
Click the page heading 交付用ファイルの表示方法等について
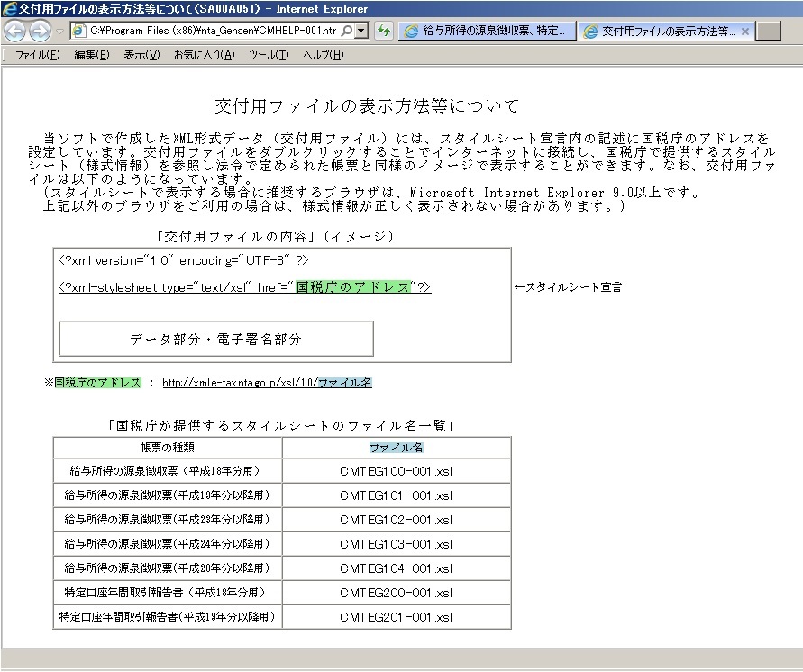point(367,106)
